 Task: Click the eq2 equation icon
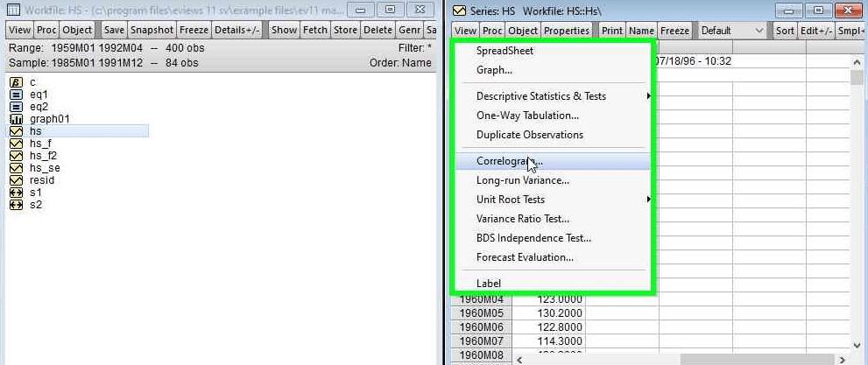pyautogui.click(x=15, y=106)
